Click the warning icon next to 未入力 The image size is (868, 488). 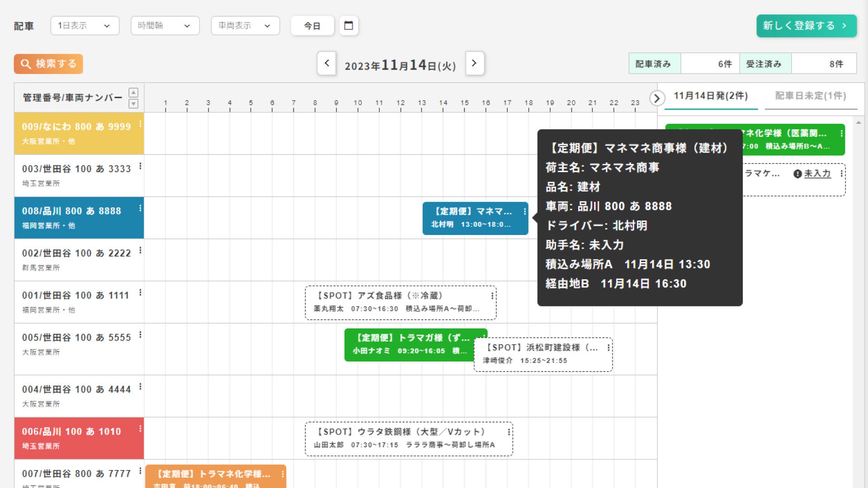click(797, 173)
